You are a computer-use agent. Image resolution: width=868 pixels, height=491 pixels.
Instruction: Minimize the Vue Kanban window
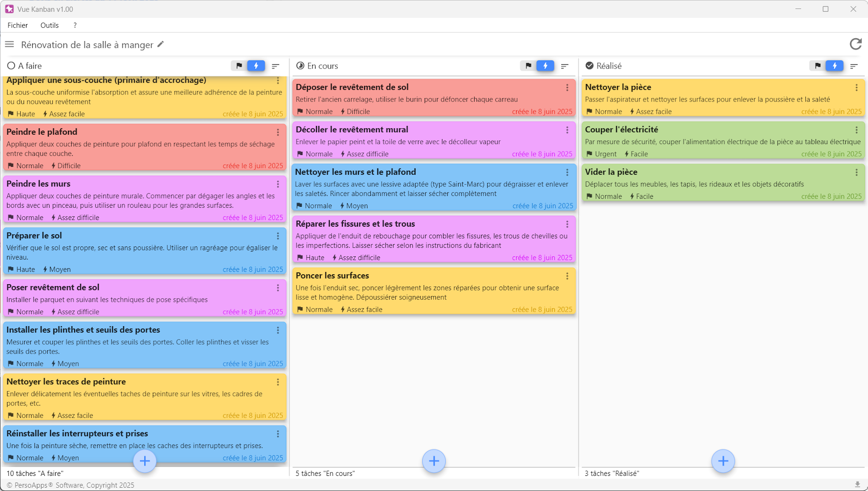798,9
